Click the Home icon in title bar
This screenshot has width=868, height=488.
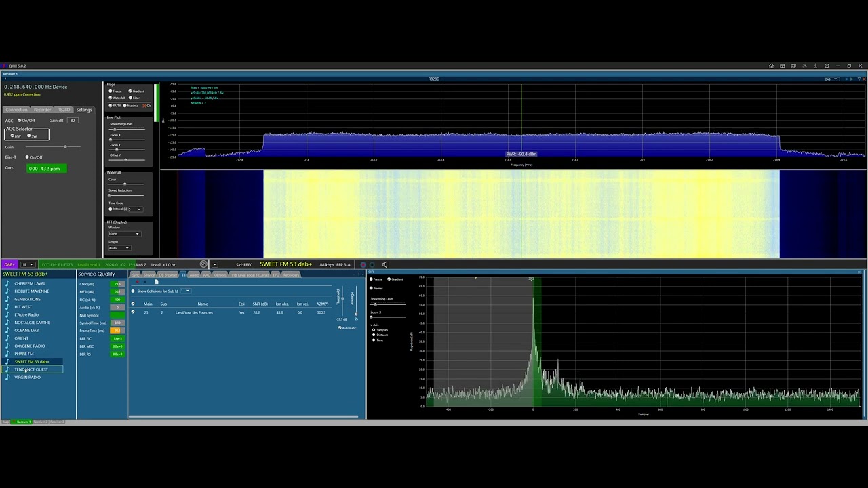coord(771,66)
